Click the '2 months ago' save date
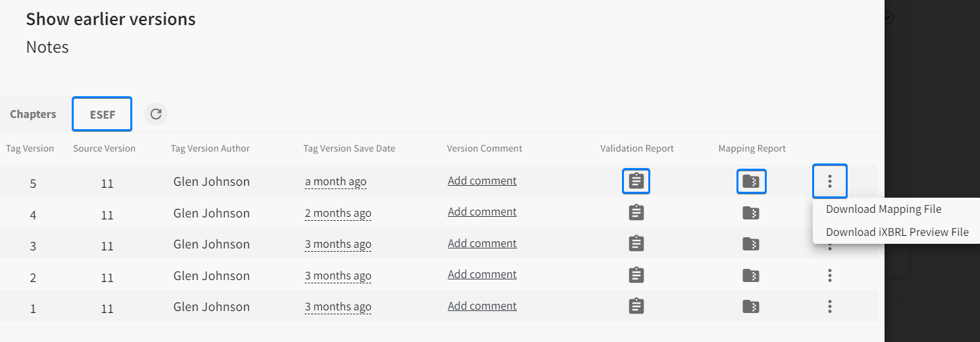Image resolution: width=980 pixels, height=342 pixels. pos(338,214)
